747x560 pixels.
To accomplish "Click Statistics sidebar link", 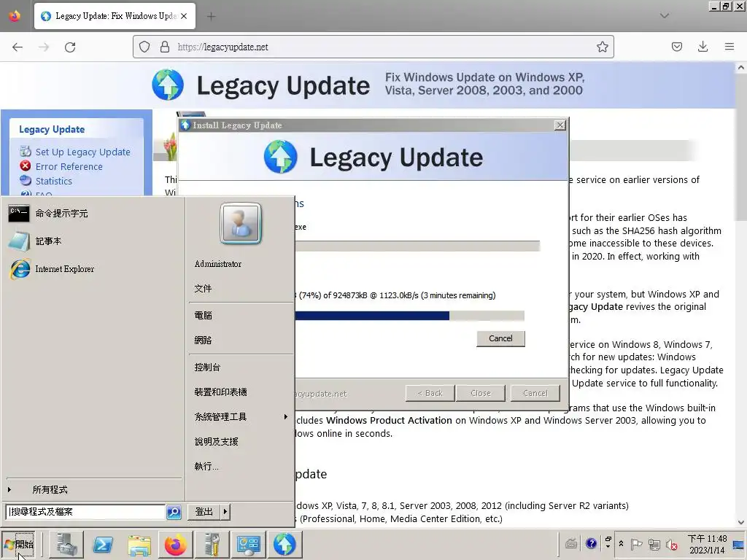I will point(54,181).
